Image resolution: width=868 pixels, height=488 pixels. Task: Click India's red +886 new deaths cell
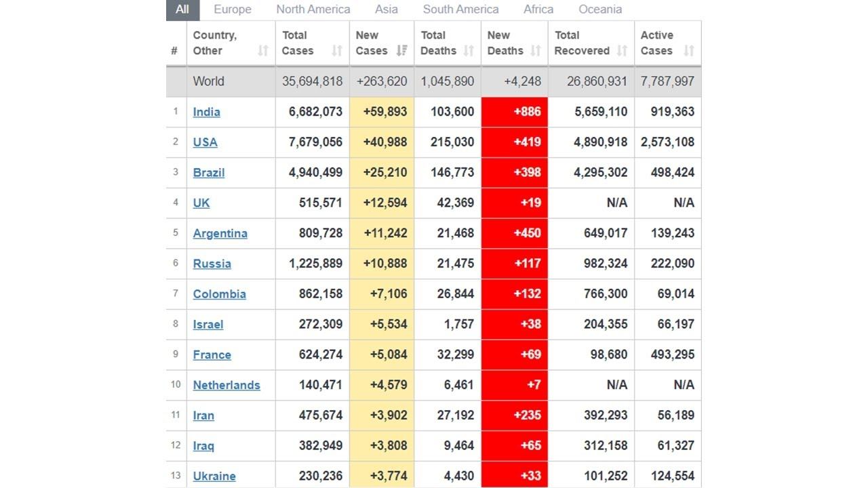coord(515,112)
